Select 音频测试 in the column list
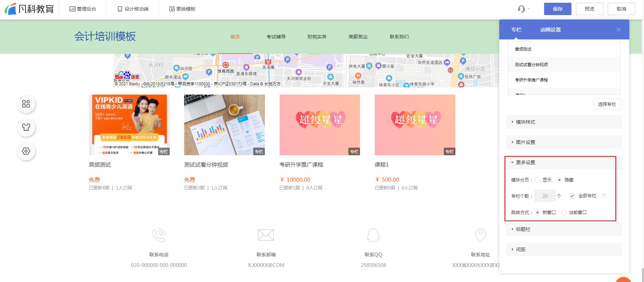The width and height of the screenshot is (644, 282). pos(564,49)
